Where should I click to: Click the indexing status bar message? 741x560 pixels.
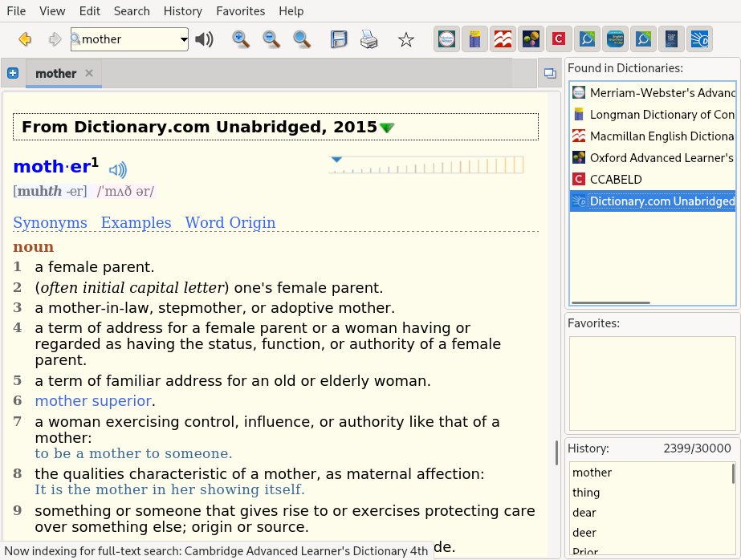pos(216,551)
